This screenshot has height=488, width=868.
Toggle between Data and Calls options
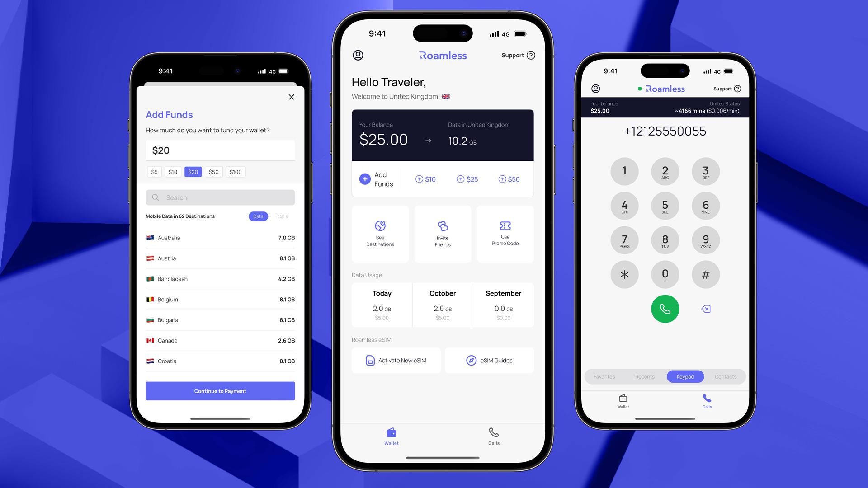269,216
